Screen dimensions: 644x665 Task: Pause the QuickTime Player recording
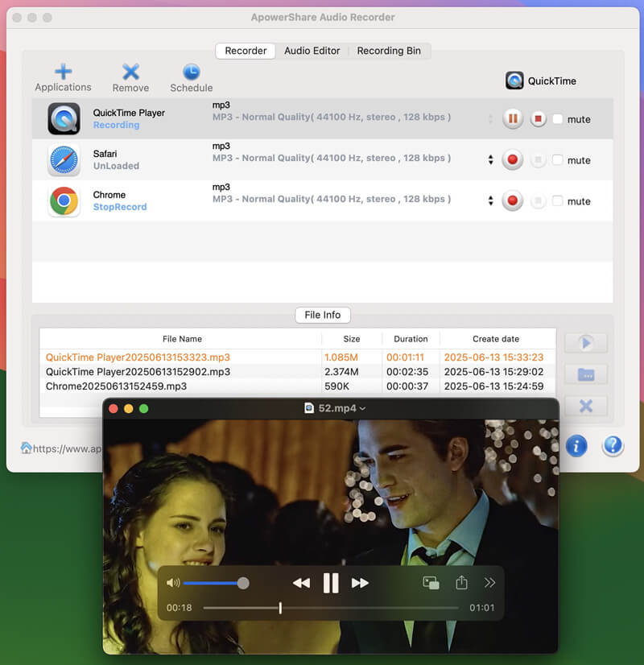(512, 119)
